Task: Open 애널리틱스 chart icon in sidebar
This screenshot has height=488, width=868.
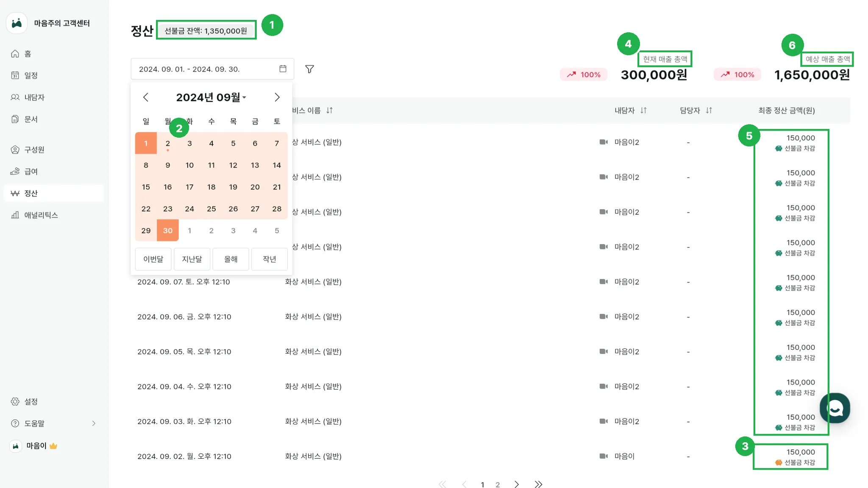Action: click(x=15, y=215)
